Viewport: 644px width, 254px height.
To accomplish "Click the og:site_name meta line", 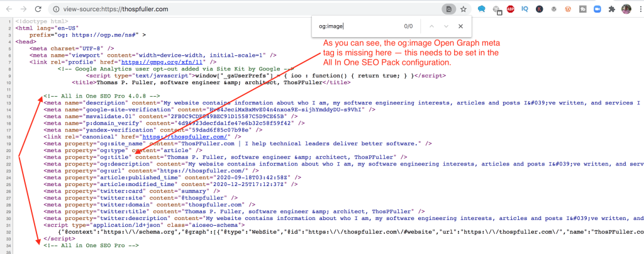I will pos(238,143).
